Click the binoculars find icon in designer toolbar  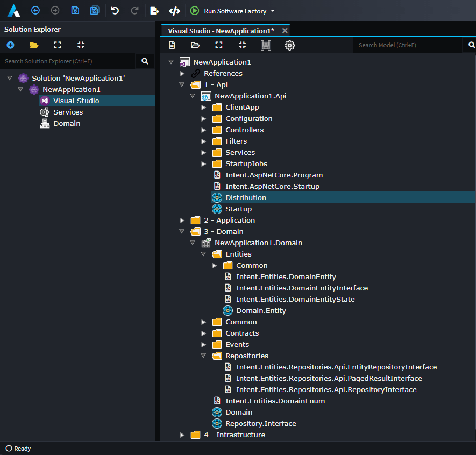(x=266, y=46)
